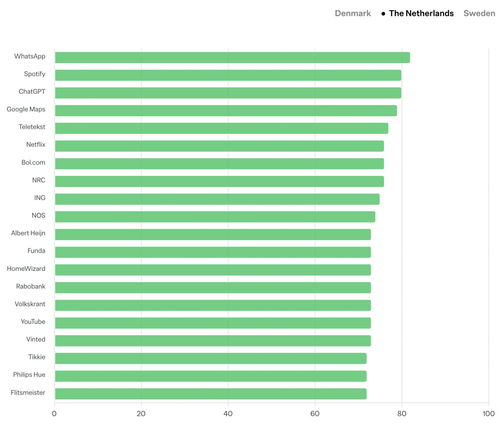504x431 pixels.
Task: Switch to the Denmark tab
Action: tap(352, 13)
